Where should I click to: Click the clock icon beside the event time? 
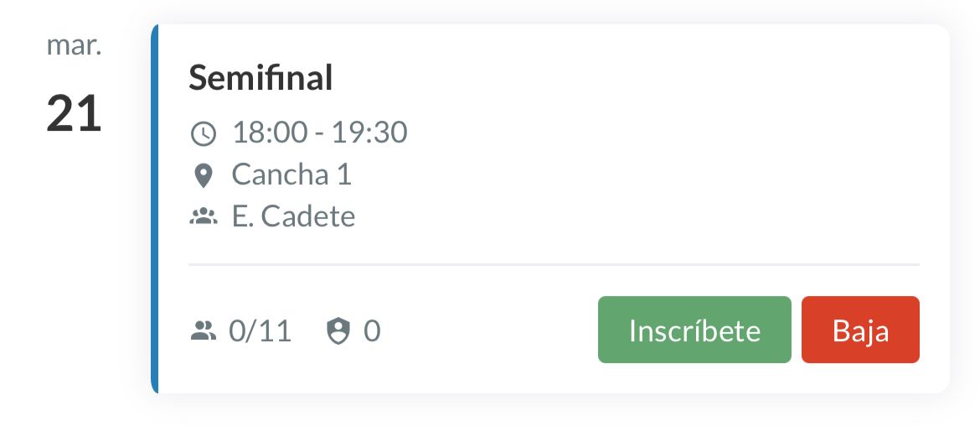(204, 133)
